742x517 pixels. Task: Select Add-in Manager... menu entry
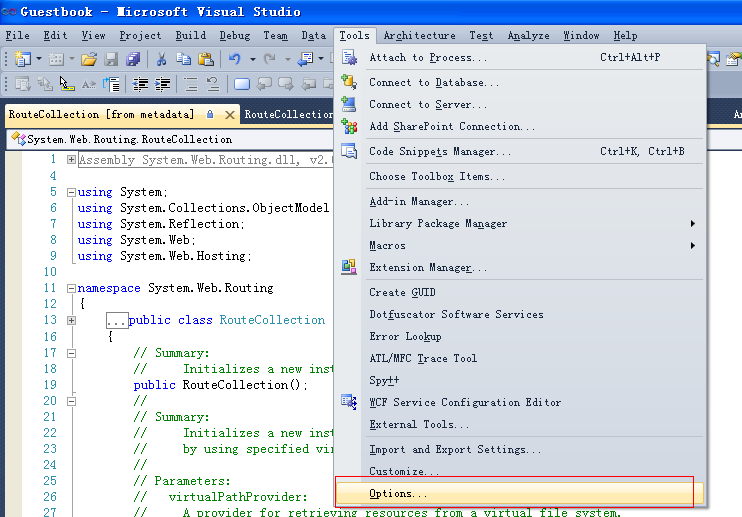click(x=520, y=202)
